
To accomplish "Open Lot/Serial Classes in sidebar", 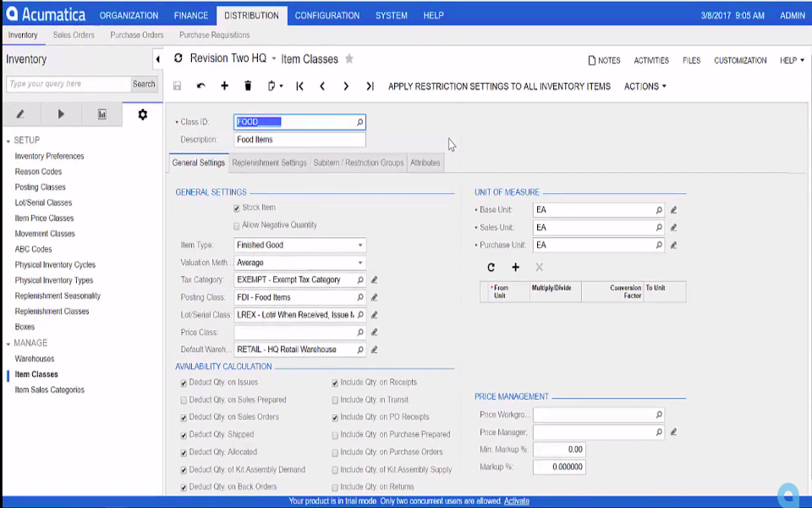I will click(43, 202).
